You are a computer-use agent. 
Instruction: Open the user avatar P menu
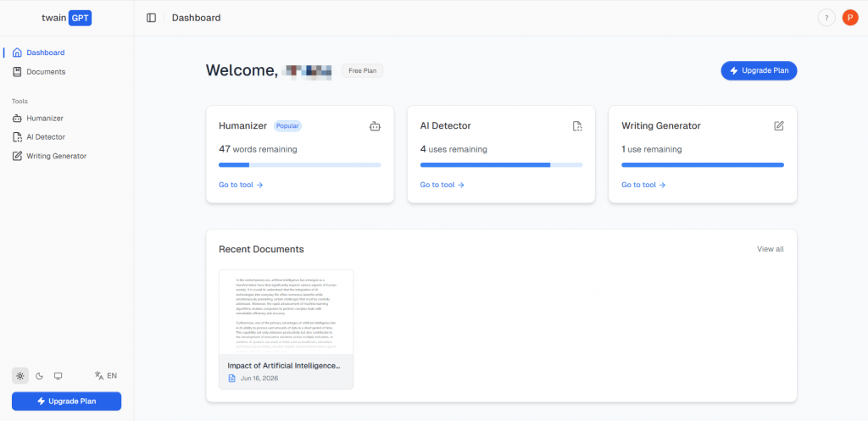850,18
